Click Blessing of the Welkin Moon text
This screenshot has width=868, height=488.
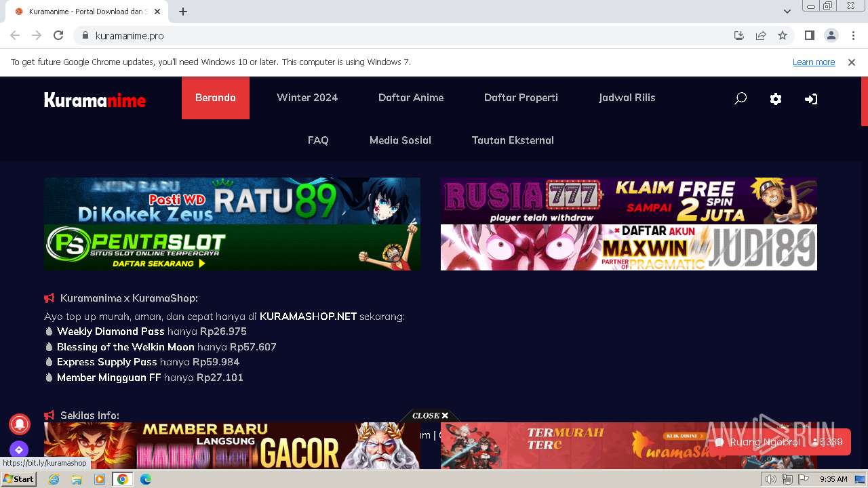point(125,347)
